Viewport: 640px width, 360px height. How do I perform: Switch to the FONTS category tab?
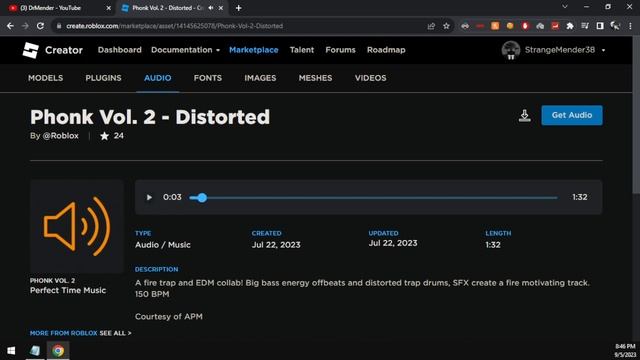click(x=208, y=78)
